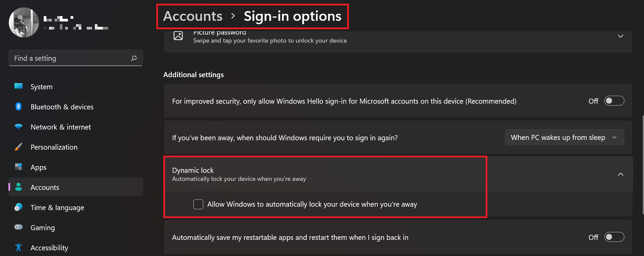The width and height of the screenshot is (644, 256).
Task: Click the Accessibility figure icon
Action: pos(18,248)
